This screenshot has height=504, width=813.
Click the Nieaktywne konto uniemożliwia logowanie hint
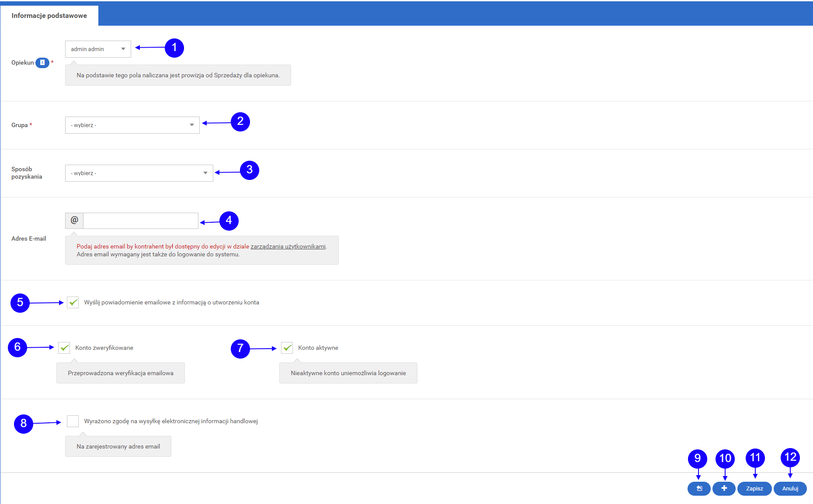tap(348, 373)
